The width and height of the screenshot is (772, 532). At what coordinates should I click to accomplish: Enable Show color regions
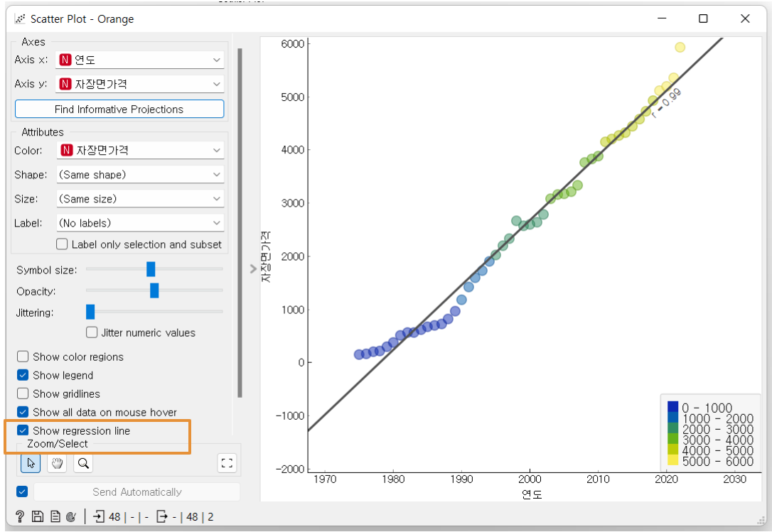pyautogui.click(x=23, y=357)
